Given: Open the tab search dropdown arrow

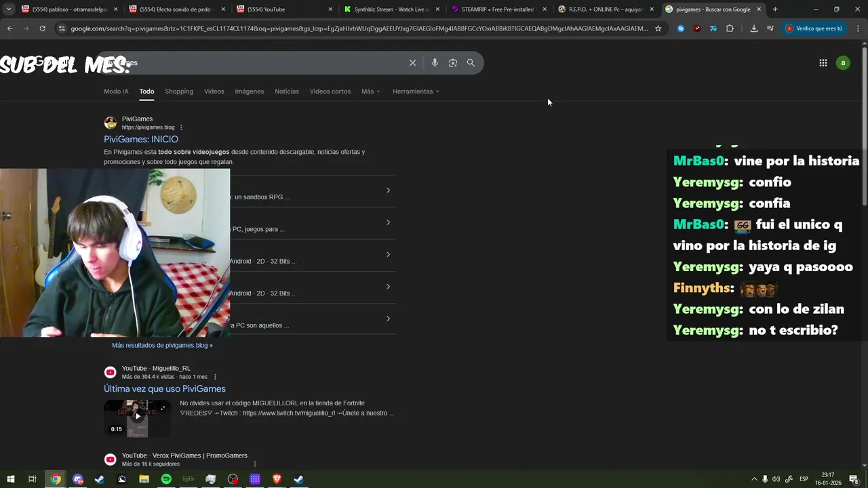Looking at the screenshot, I should coord(9,9).
